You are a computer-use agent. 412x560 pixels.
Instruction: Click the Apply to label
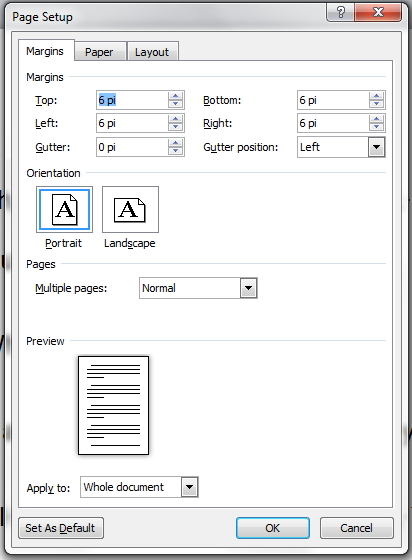pyautogui.click(x=48, y=488)
